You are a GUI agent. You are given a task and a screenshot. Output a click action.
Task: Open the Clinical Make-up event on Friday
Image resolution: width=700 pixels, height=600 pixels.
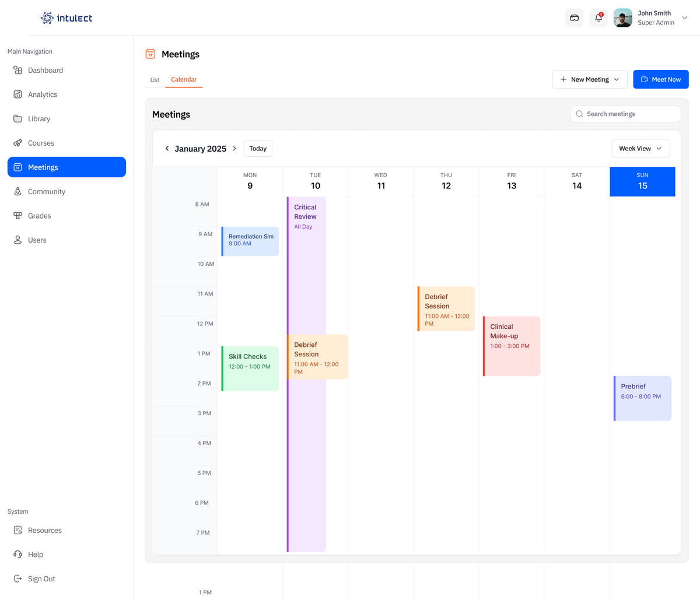tap(512, 346)
